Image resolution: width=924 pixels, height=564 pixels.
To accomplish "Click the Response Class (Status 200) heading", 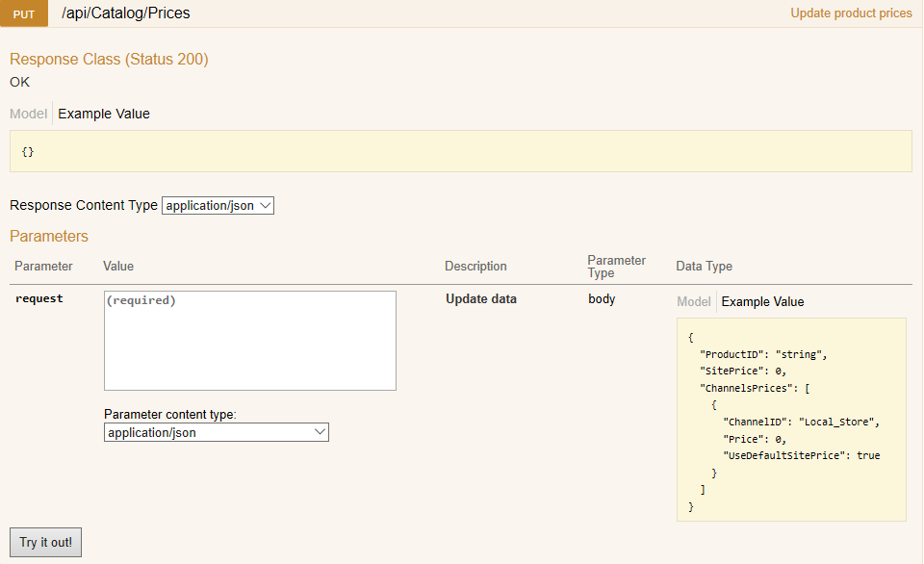I will click(x=109, y=59).
